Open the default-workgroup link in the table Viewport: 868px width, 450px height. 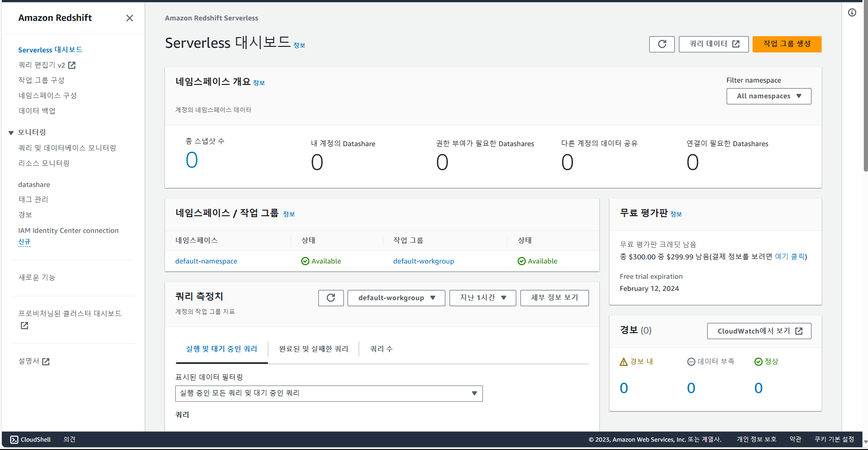424,261
